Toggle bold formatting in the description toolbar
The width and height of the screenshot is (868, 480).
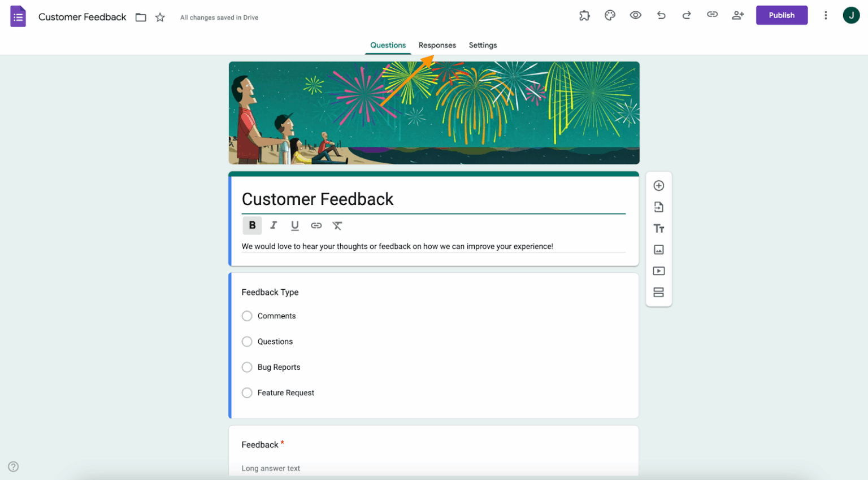[252, 225]
